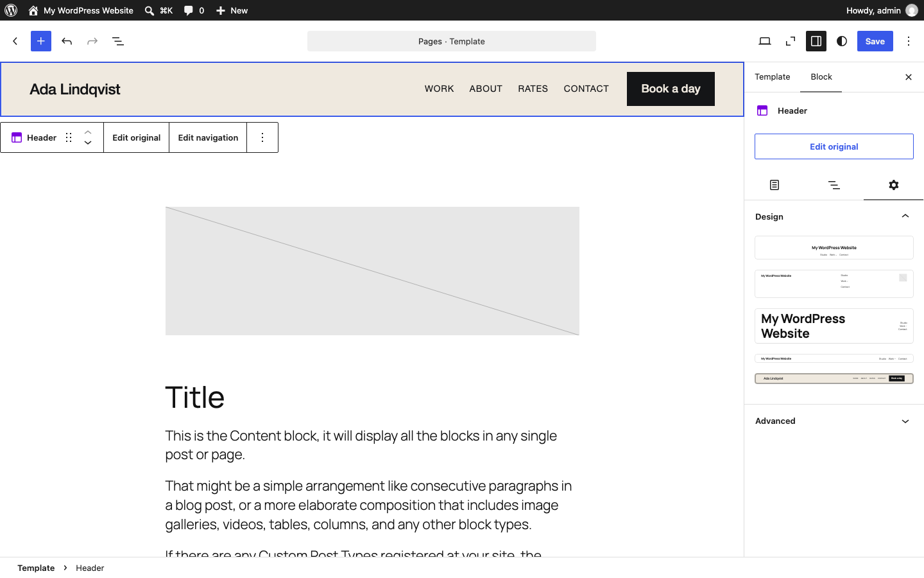Viewport: 924px width, 578px height.
Task: Toggle zoom out mode icon
Action: pyautogui.click(x=791, y=41)
